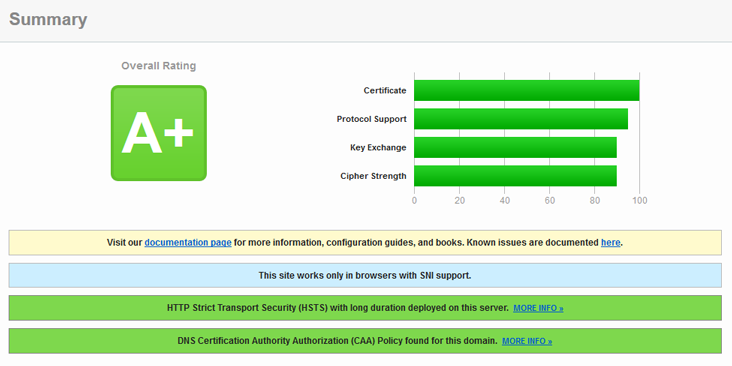Open MORE INFO for CAA policy notice
732x366 pixels.
(x=527, y=341)
